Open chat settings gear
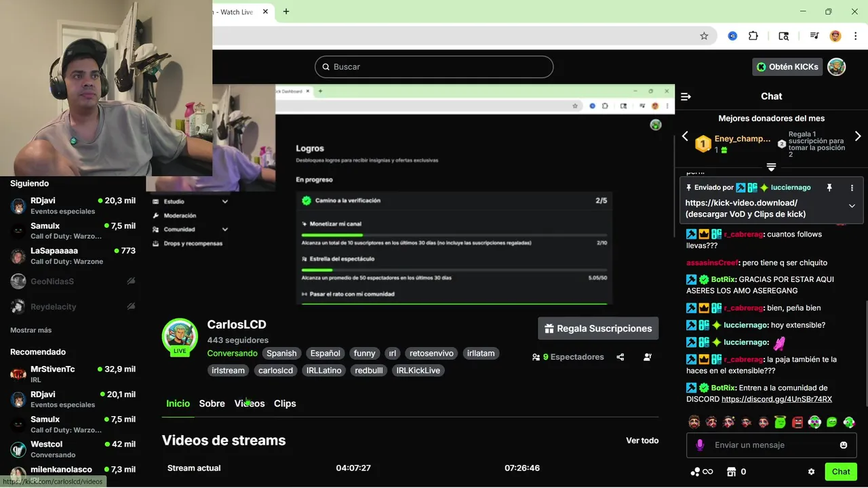Image resolution: width=868 pixels, height=488 pixels. click(x=811, y=472)
